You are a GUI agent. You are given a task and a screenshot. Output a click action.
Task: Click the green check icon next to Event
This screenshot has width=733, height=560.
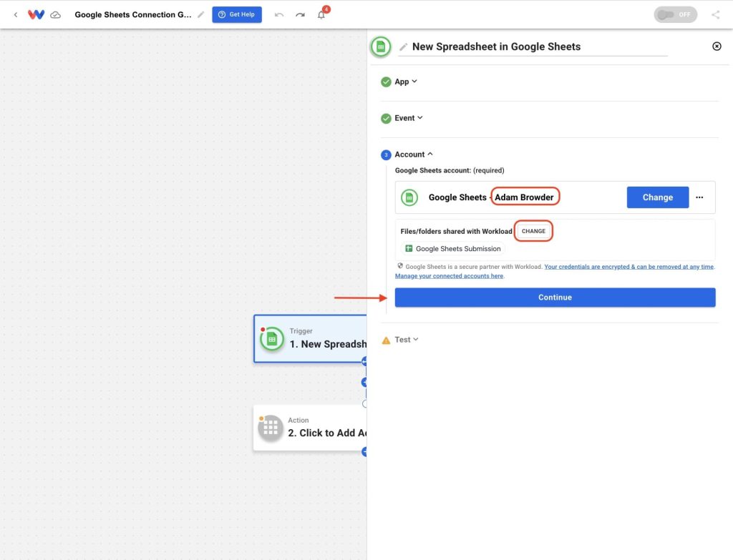point(386,118)
